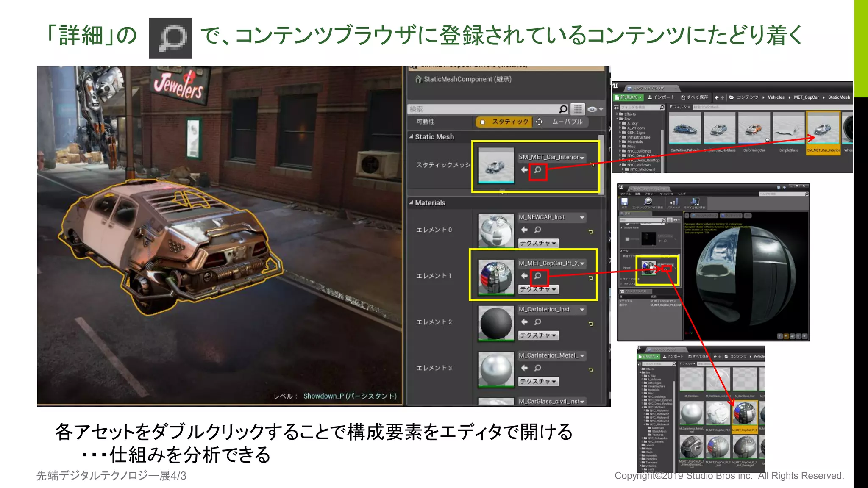Open property matrix grid icon in details
This screenshot has width=868, height=488.
pos(578,109)
